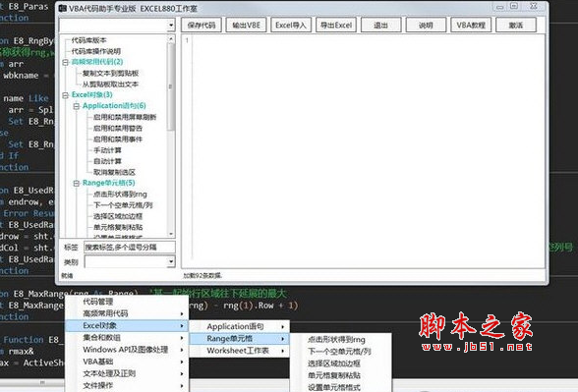Open the VBA基础 submenu
The width and height of the screenshot is (578, 392).
[x=127, y=362]
